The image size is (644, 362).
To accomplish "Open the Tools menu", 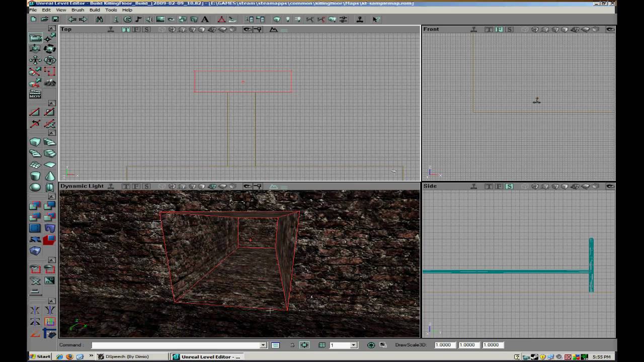I will click(x=111, y=10).
